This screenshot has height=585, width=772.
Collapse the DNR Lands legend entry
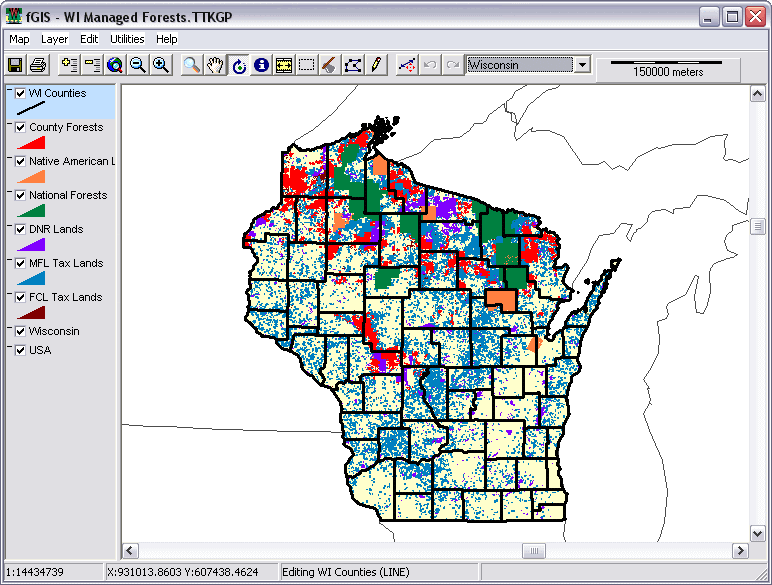tap(10, 226)
